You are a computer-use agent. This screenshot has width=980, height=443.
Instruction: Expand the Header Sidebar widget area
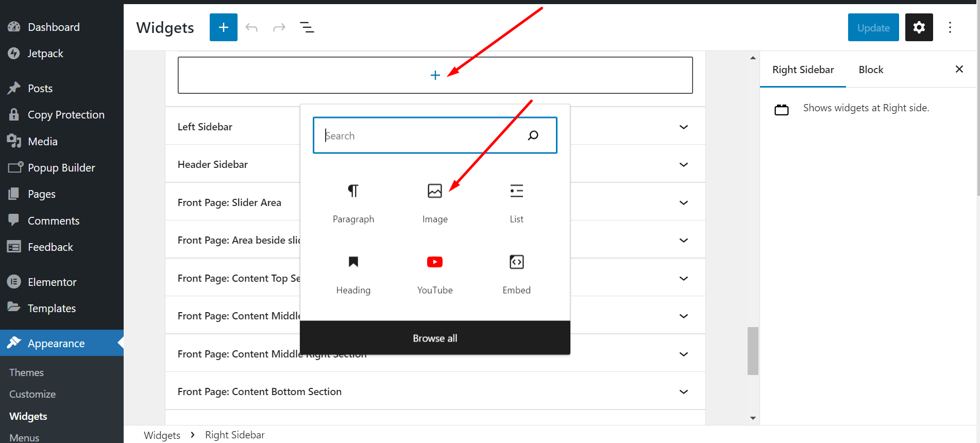click(x=683, y=165)
